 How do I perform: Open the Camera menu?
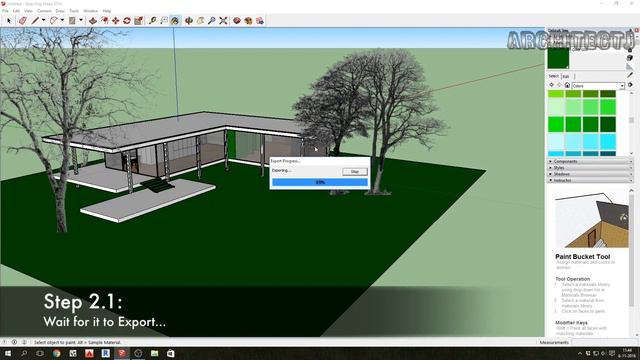(44, 11)
